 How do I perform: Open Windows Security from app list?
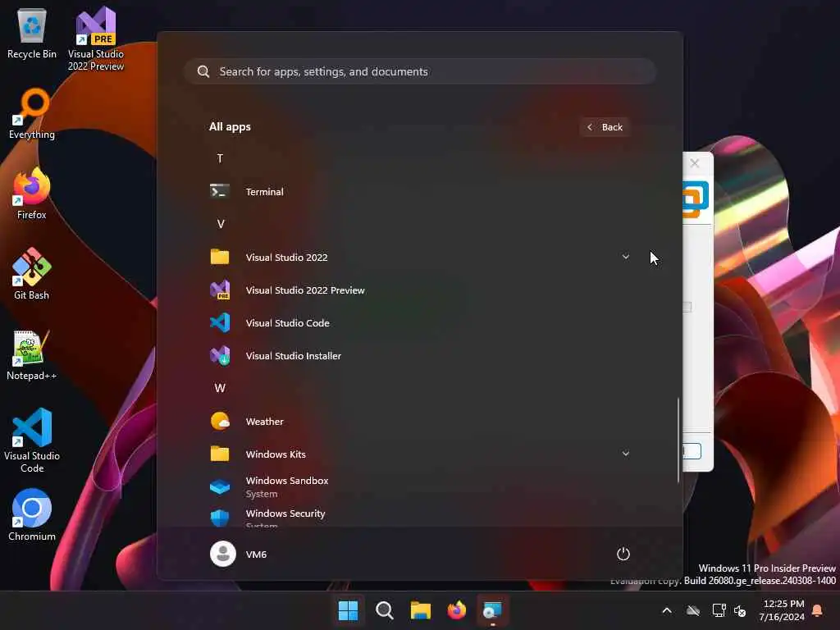pos(419,515)
